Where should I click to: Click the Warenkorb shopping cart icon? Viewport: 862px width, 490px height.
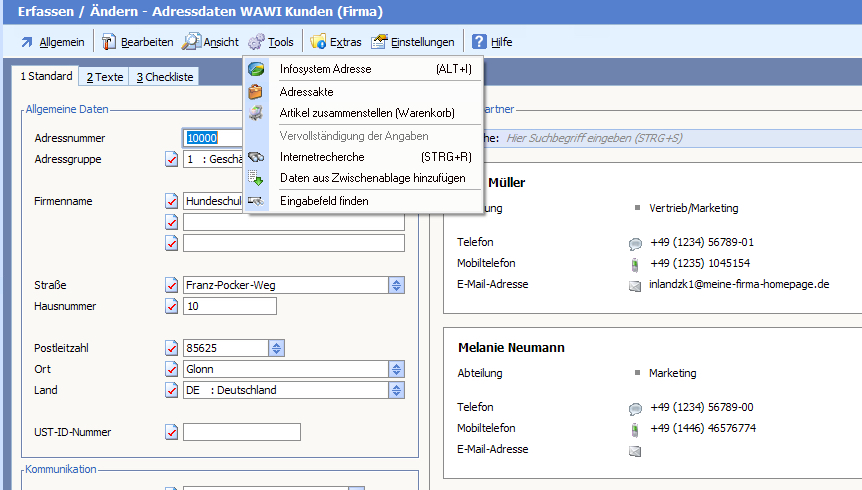(257, 113)
